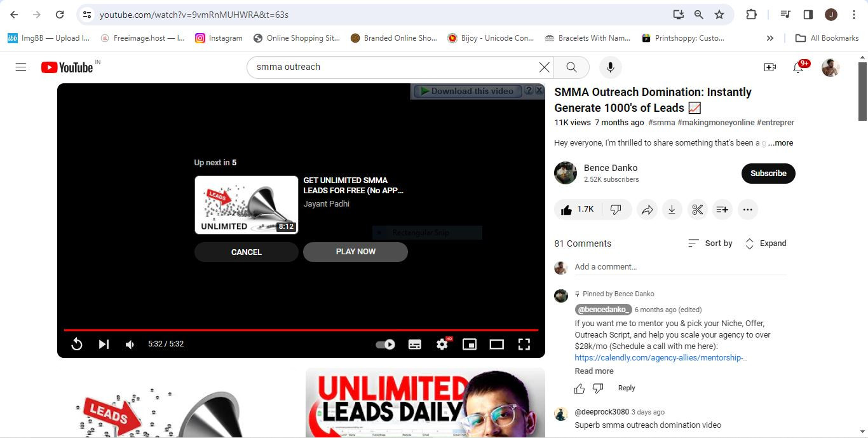
Task: Click the address bar URL
Action: pos(194,15)
